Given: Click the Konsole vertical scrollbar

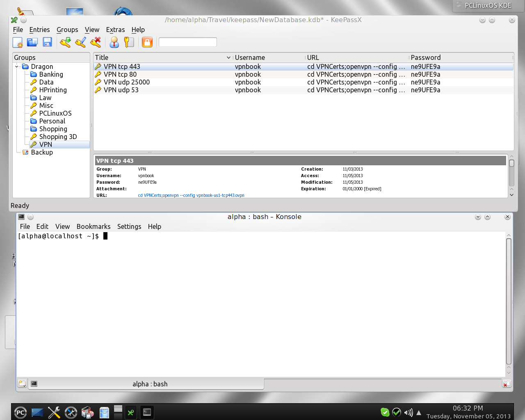Looking at the screenshot, I should point(509,301).
